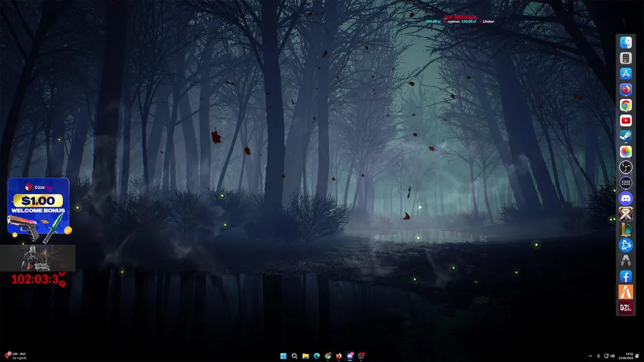Click the red 102:03 countdown timer
644x362 pixels.
pyautogui.click(x=38, y=279)
